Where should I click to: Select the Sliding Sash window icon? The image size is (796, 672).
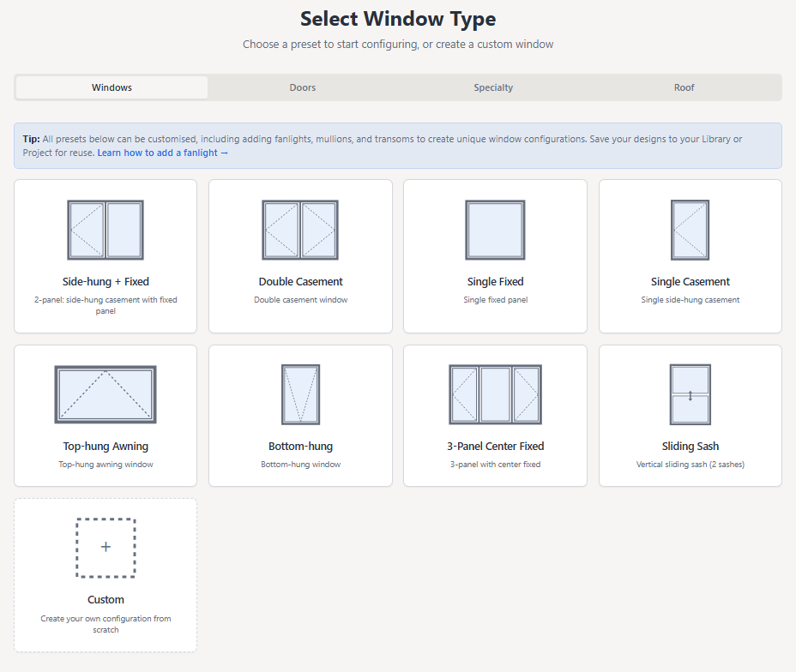(690, 394)
